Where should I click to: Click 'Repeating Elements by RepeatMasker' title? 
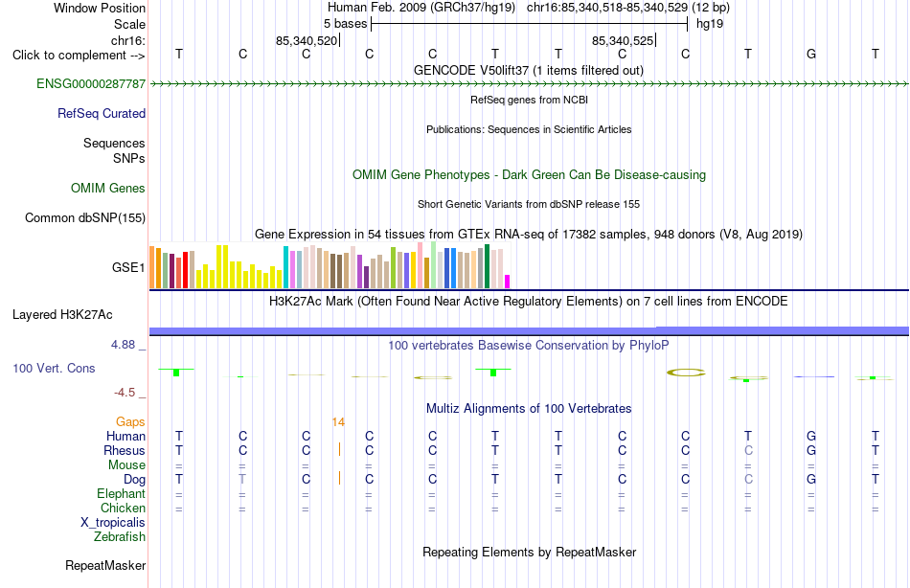click(x=529, y=552)
